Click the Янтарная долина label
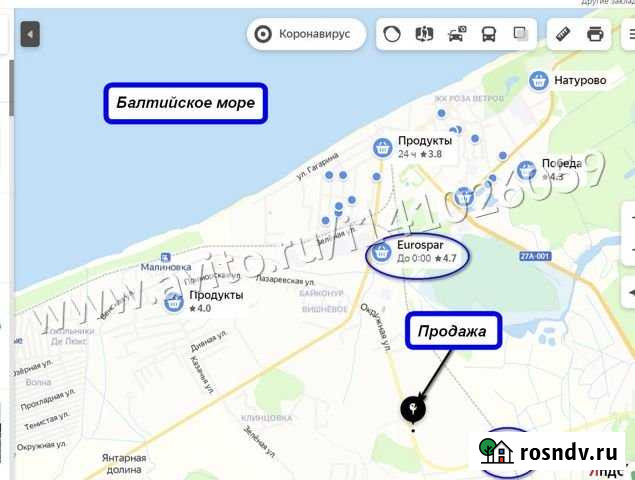Image resolution: width=635 pixels, height=480 pixels. pyautogui.click(x=124, y=464)
